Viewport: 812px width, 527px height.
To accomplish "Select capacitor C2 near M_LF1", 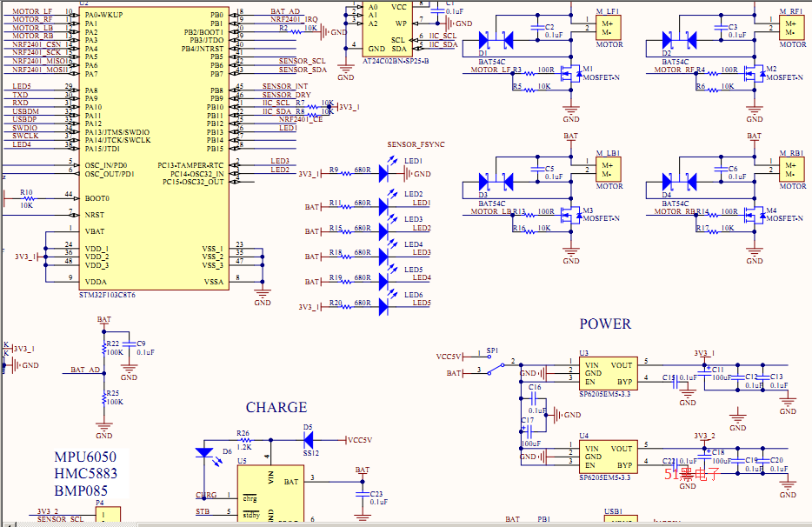I will (x=538, y=27).
